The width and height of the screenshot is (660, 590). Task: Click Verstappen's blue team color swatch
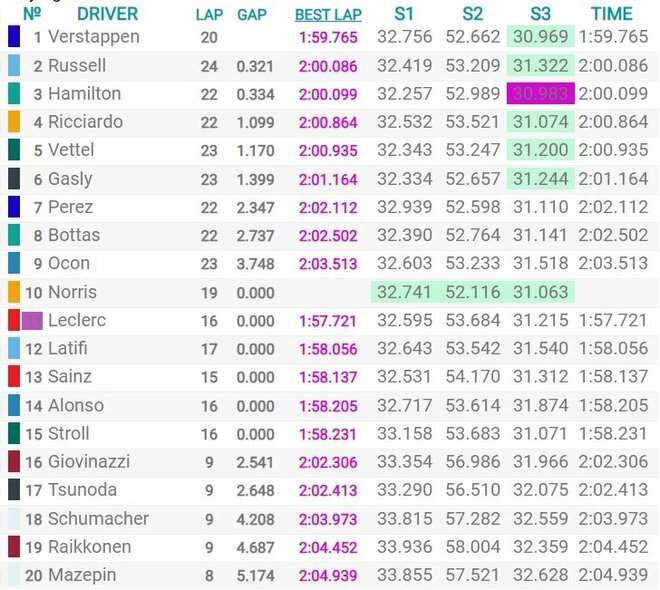pos(14,37)
